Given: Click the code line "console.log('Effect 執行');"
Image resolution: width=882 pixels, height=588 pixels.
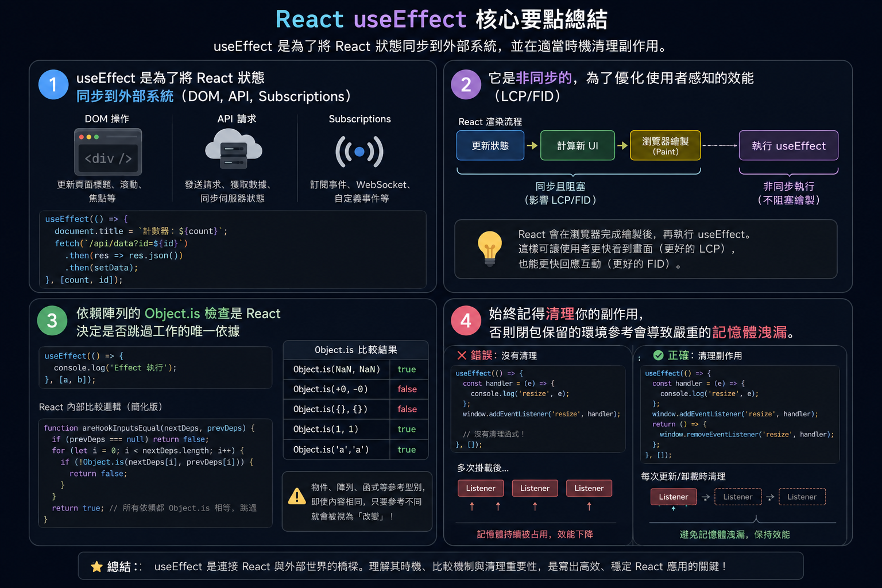Looking at the screenshot, I should 115,368.
